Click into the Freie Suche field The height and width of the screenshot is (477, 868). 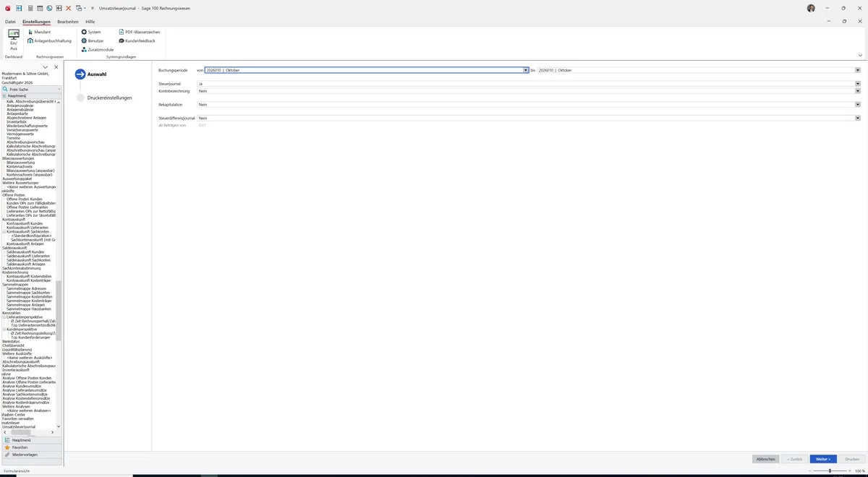coord(31,89)
